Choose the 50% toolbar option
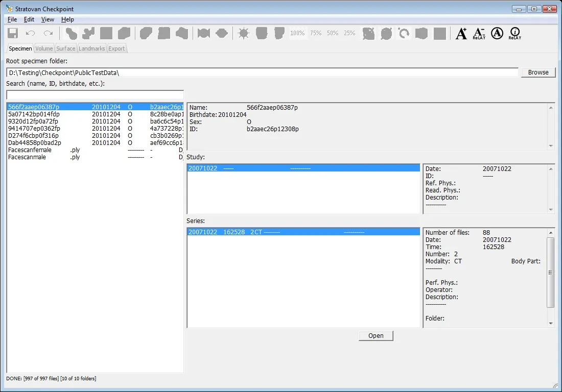The image size is (562, 392). (x=333, y=33)
